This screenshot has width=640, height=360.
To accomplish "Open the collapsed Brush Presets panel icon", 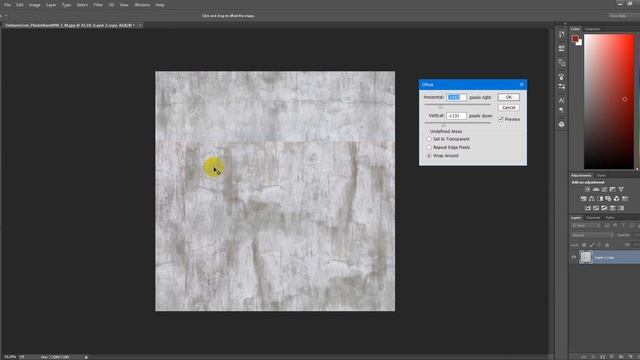I will [x=562, y=87].
